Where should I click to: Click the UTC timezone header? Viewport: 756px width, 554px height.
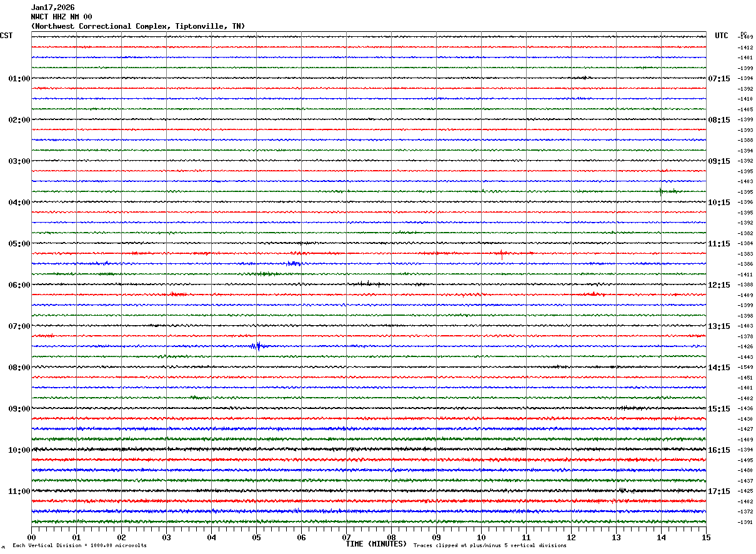[x=722, y=36]
